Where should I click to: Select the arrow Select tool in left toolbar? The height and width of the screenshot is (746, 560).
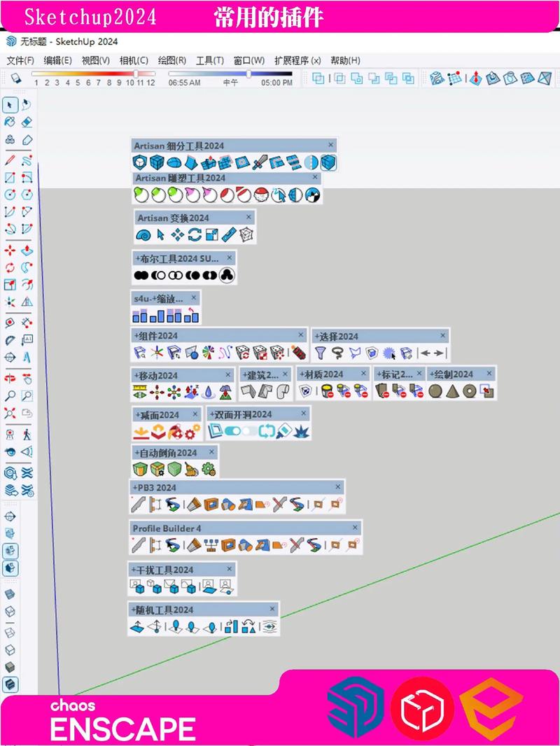[x=10, y=105]
